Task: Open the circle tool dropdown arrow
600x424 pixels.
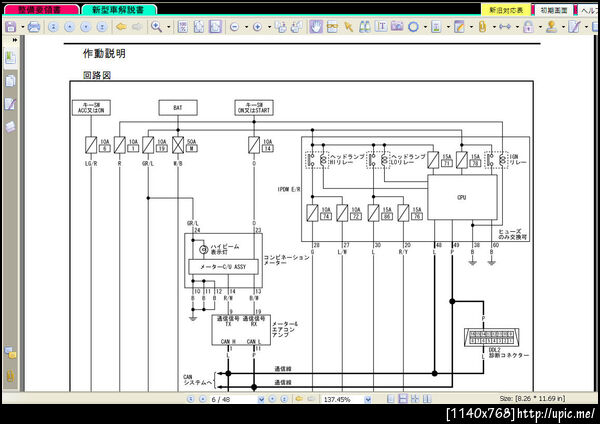Action: click(425, 27)
